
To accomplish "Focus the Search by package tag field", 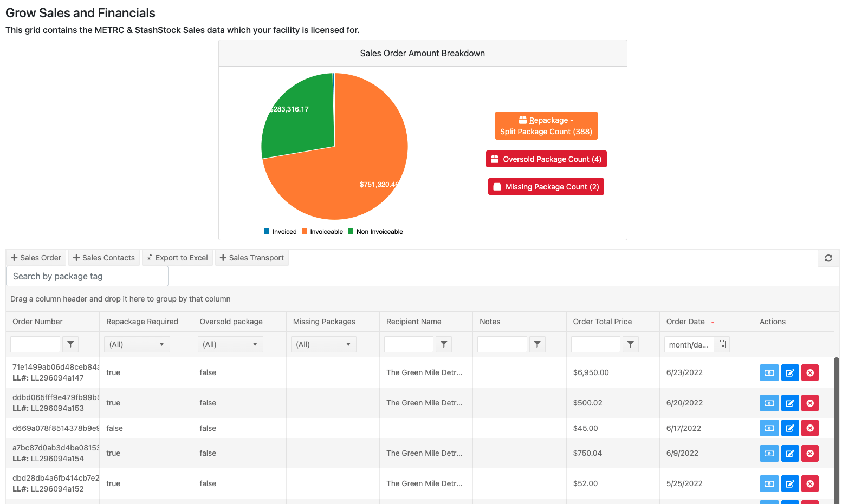I will point(87,276).
